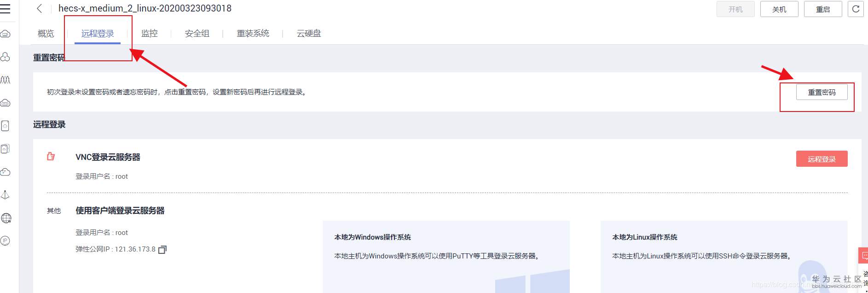The height and width of the screenshot is (293, 868).
Task: Click the 重启 restart button
Action: [823, 9]
